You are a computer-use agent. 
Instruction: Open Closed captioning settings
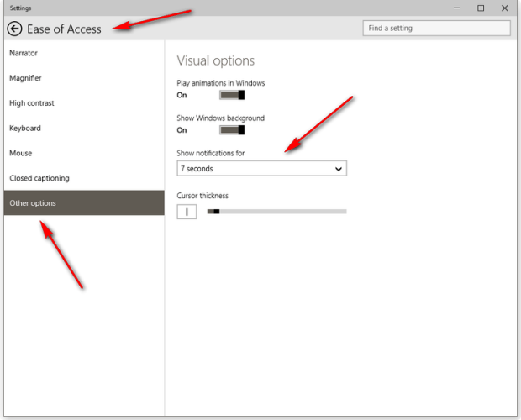(39, 178)
